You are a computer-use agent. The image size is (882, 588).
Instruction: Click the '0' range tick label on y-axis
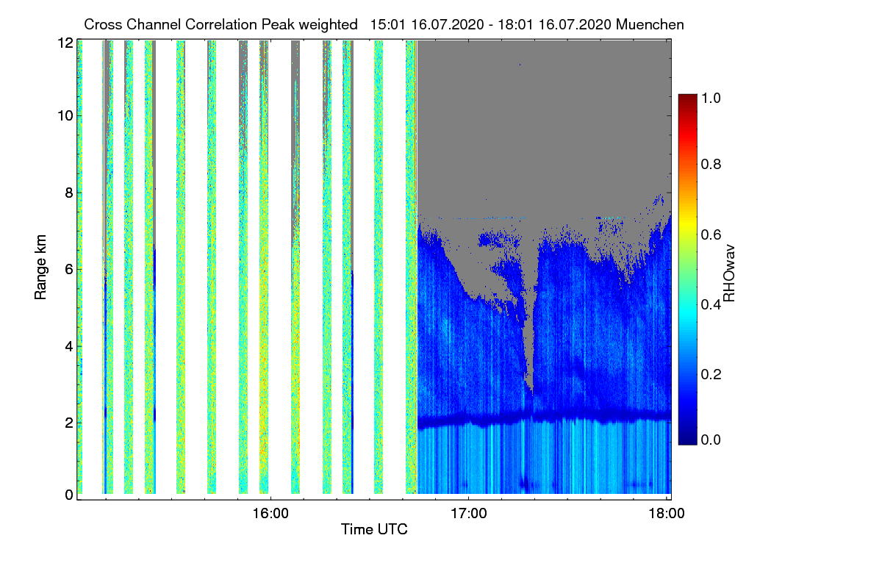69,495
